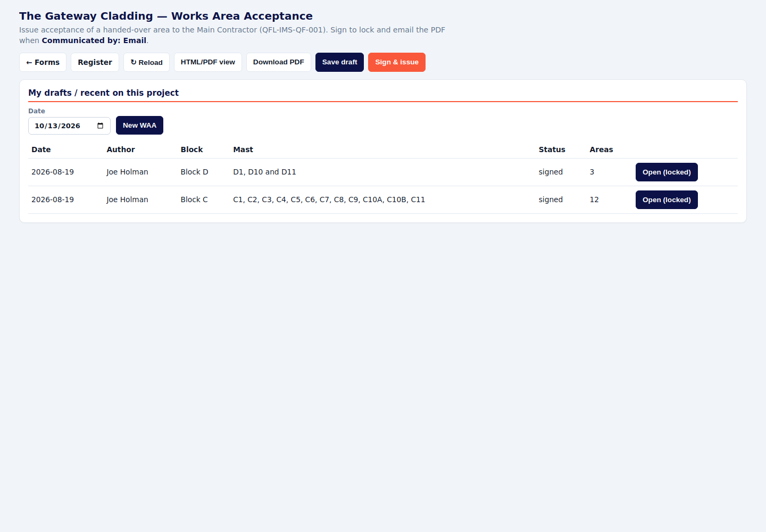Viewport: 766px width, 532px height.
Task: Go back to Forms
Action: [43, 62]
